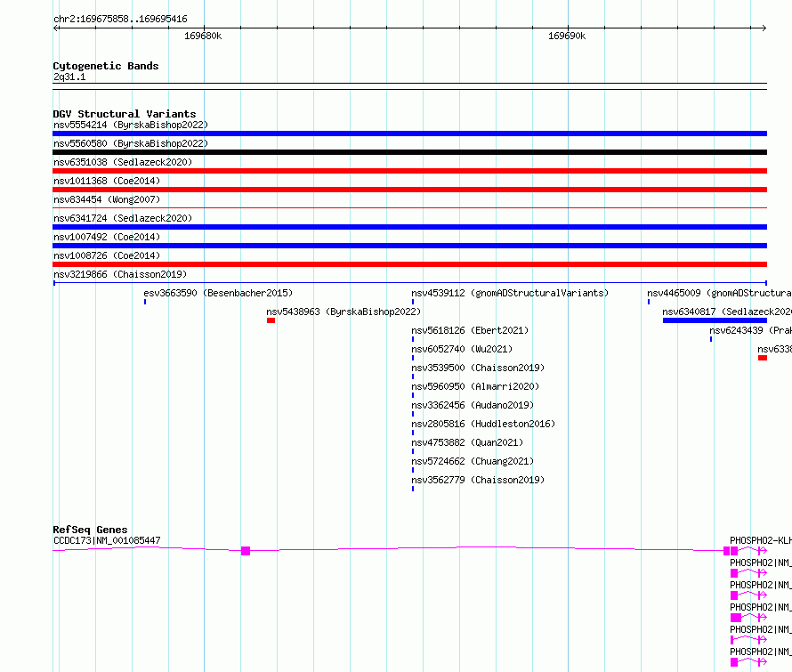Viewport: 792px width, 672px height.
Task: Select the red nsv6351038 variant bar
Action: [409, 171]
